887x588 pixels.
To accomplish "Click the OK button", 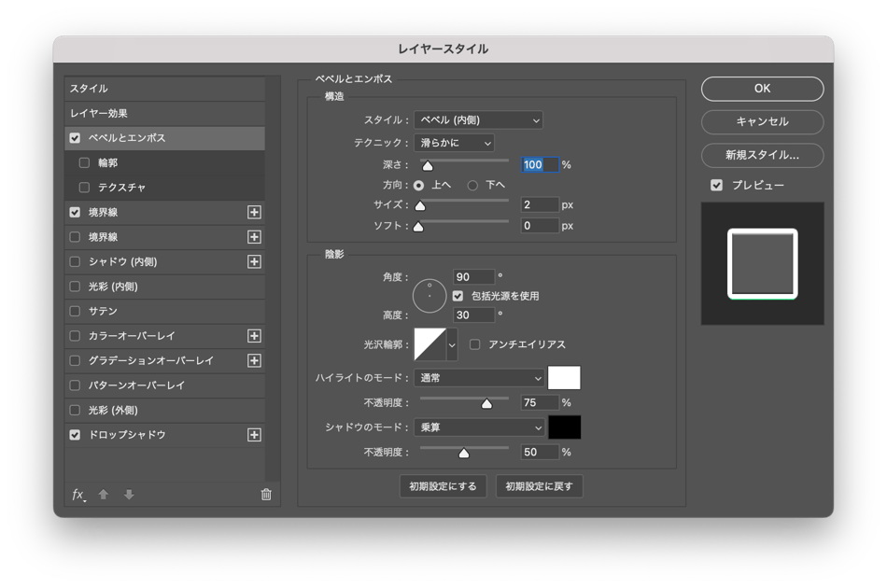I will [762, 89].
